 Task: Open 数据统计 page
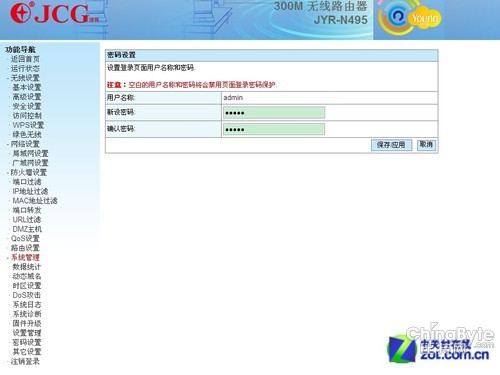coord(27,267)
